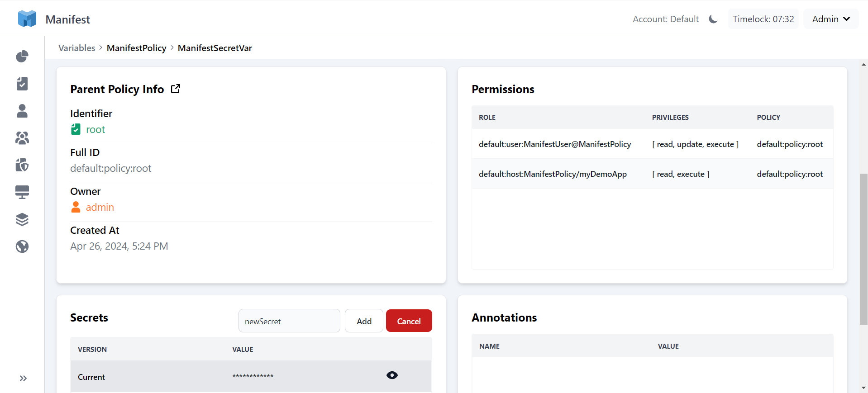Click the default:policy:root Full ID value

(111, 168)
